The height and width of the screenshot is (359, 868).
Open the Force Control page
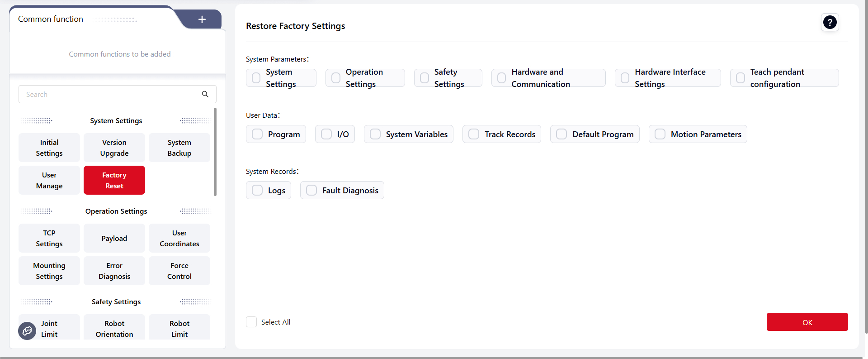pos(179,271)
